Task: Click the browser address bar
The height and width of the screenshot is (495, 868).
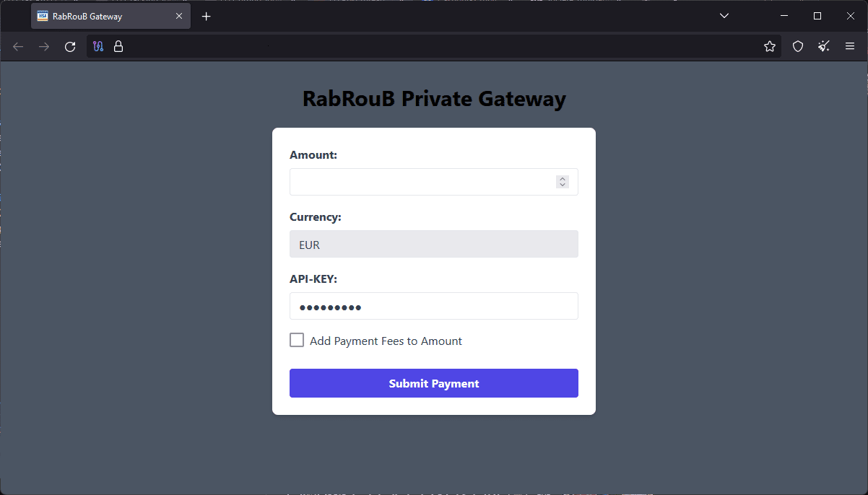Action: 433,47
